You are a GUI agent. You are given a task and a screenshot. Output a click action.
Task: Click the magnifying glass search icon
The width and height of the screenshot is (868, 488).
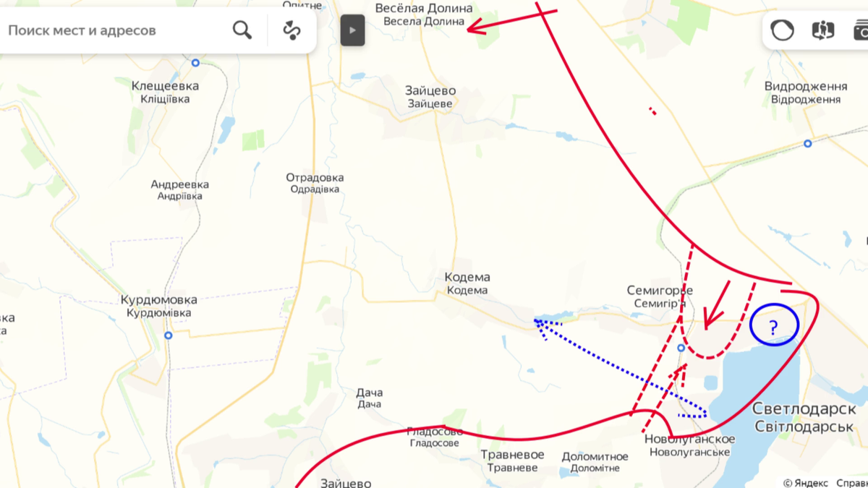tap(242, 30)
